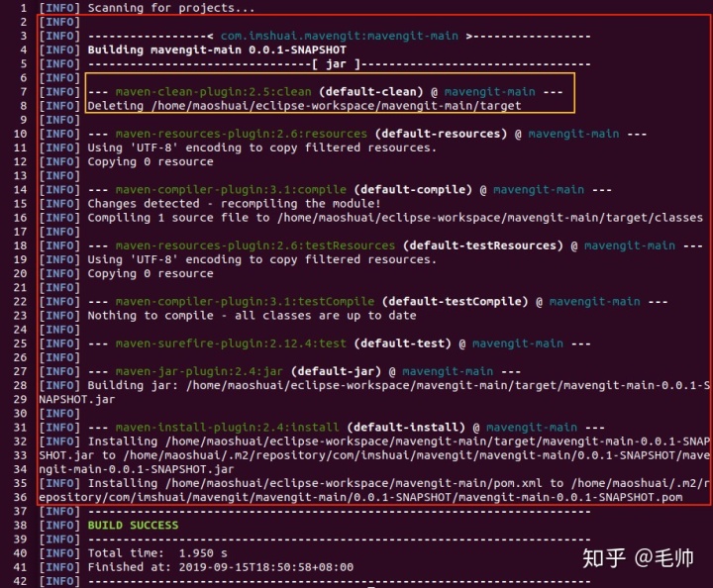The width and height of the screenshot is (713, 588).
Task: Click 'maven-surefire-plugin:2.12.4:test' plugin text
Action: click(x=231, y=343)
